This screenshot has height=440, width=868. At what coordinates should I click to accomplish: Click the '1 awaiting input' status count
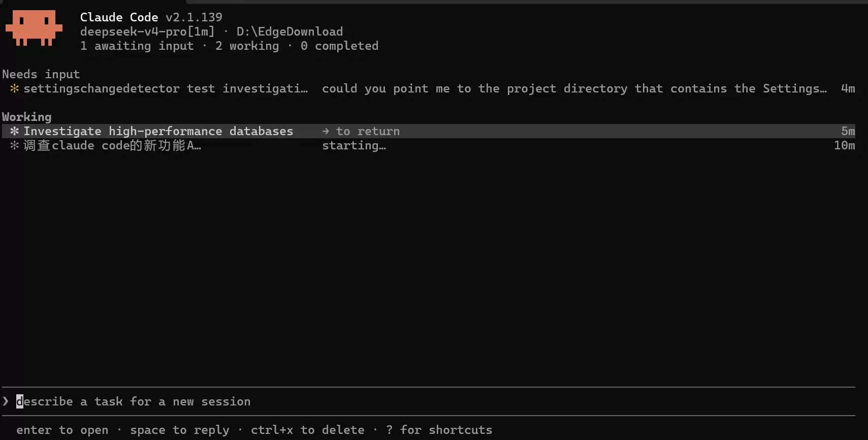click(137, 46)
